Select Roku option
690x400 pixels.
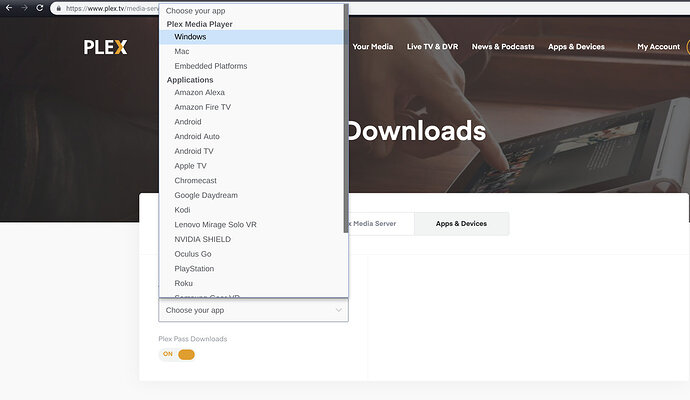coord(251,283)
